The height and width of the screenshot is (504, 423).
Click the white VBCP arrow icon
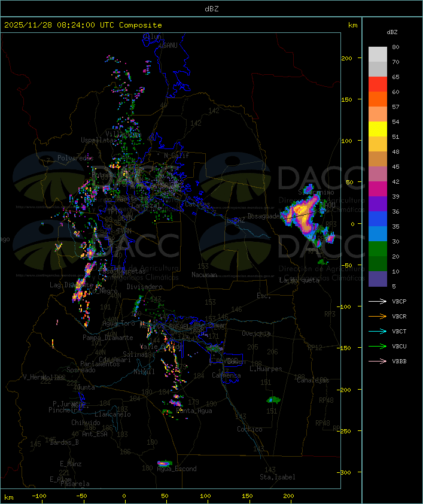pyautogui.click(x=378, y=301)
